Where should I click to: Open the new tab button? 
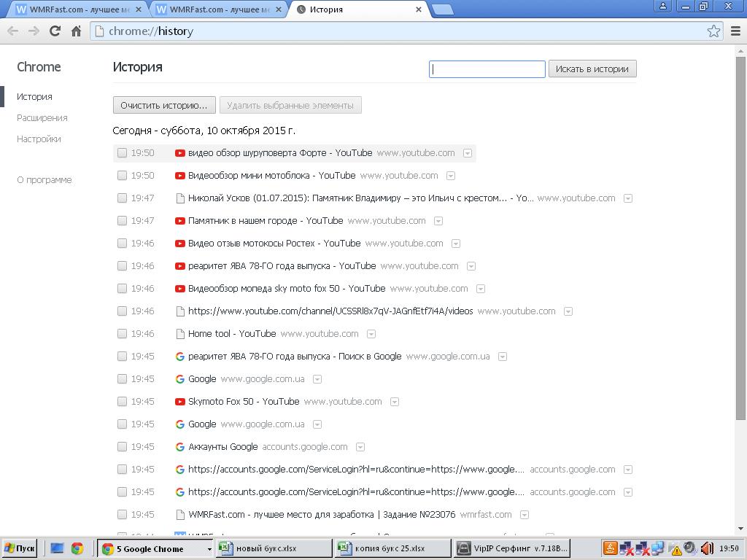(x=443, y=9)
